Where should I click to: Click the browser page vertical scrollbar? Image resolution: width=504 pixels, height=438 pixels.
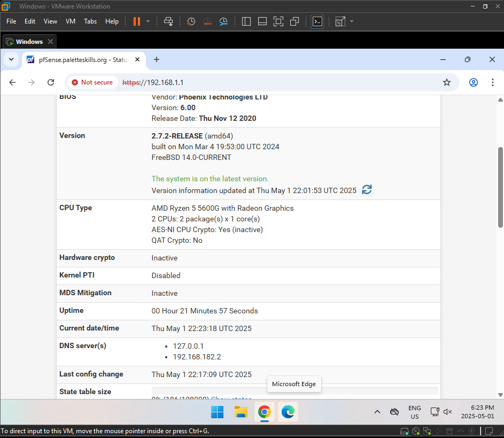click(500, 187)
